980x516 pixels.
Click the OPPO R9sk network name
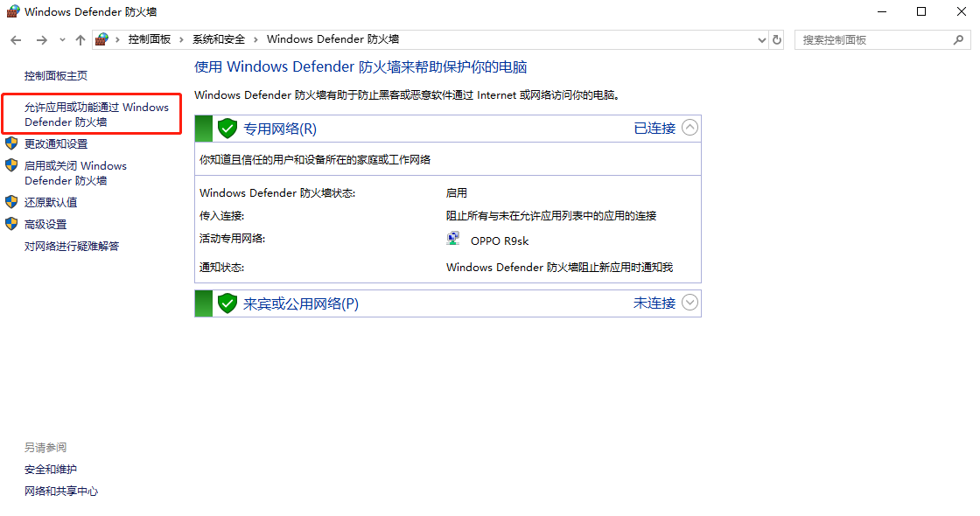click(500, 241)
